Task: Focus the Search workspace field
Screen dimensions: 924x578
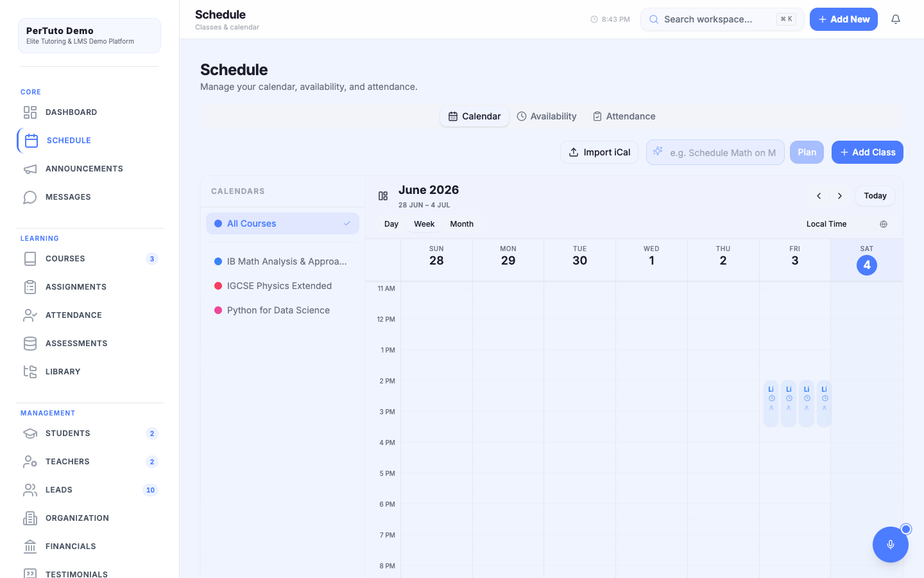Action: click(x=722, y=19)
